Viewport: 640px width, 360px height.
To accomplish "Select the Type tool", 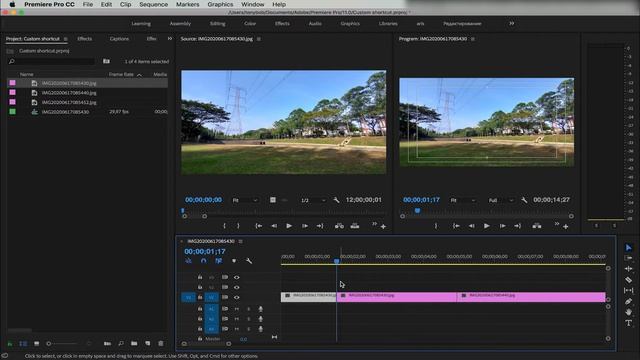I will (x=629, y=323).
